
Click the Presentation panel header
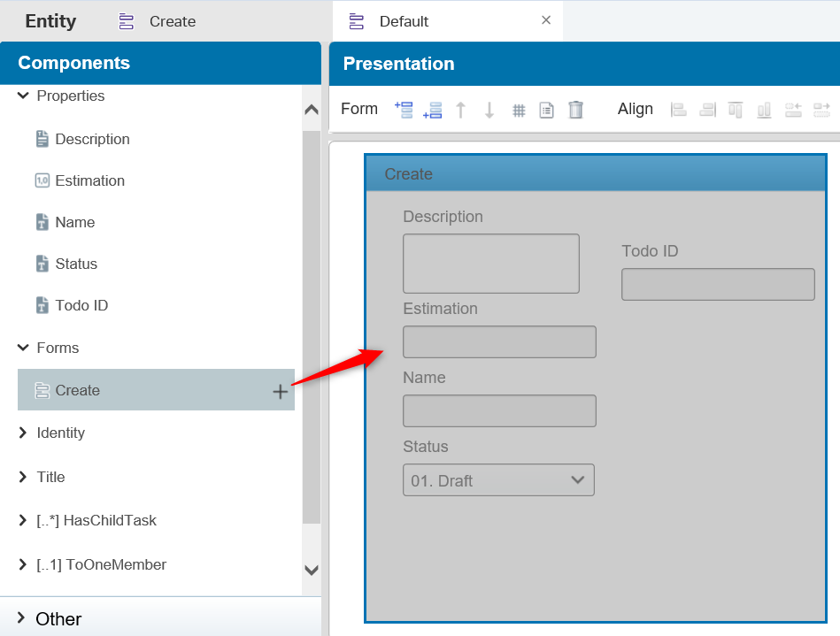[x=584, y=63]
